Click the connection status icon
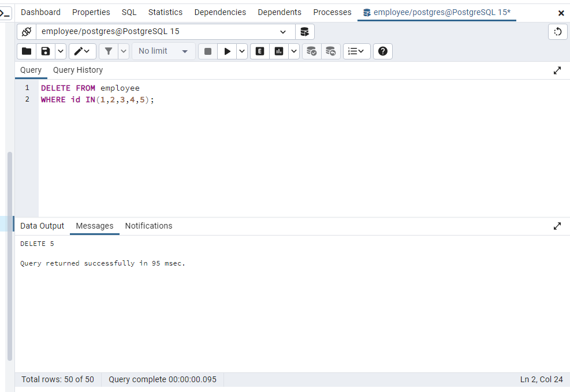This screenshot has height=392, width=570. point(27,32)
